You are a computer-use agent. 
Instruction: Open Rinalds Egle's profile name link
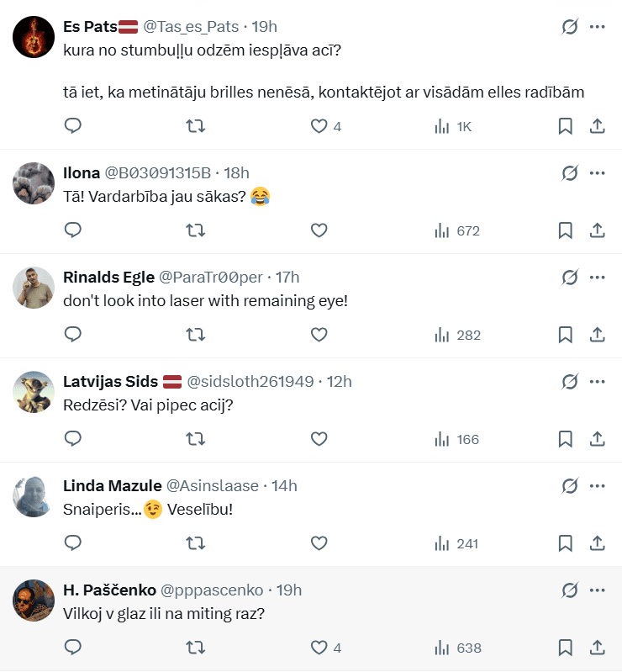(x=108, y=277)
